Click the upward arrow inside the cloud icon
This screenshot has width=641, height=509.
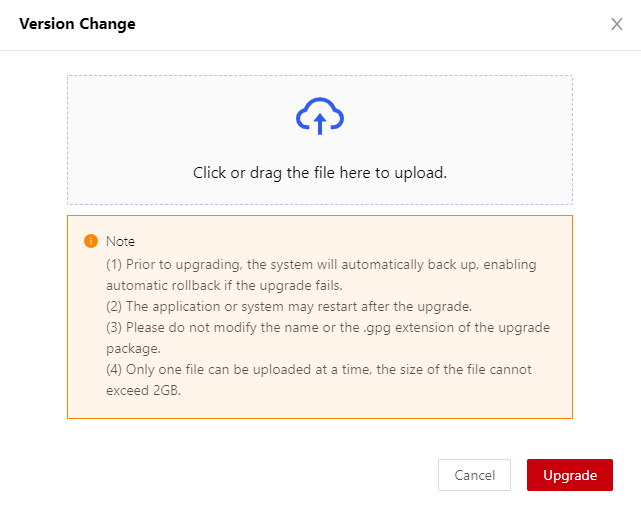tap(320, 123)
